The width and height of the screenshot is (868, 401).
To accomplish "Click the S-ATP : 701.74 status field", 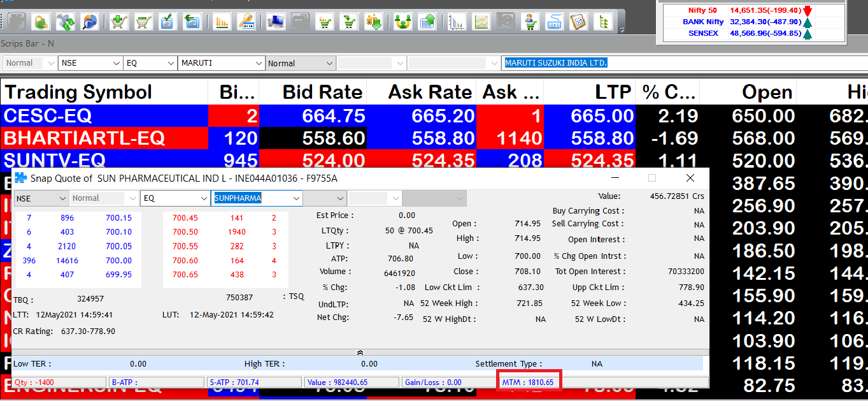I will tap(255, 383).
